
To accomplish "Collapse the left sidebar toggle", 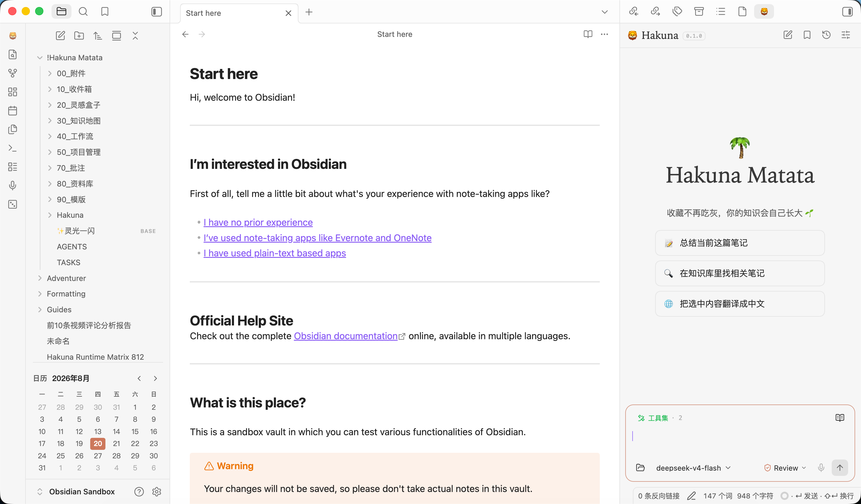I will (x=156, y=12).
